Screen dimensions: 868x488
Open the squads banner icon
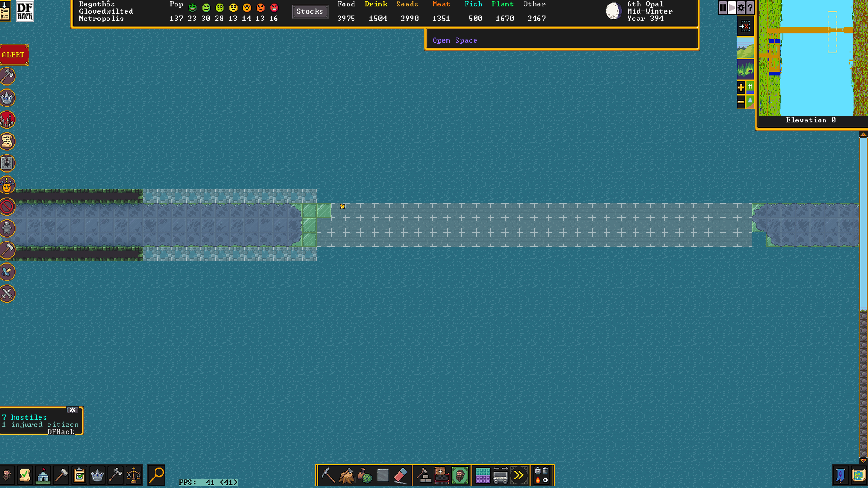pos(840,475)
